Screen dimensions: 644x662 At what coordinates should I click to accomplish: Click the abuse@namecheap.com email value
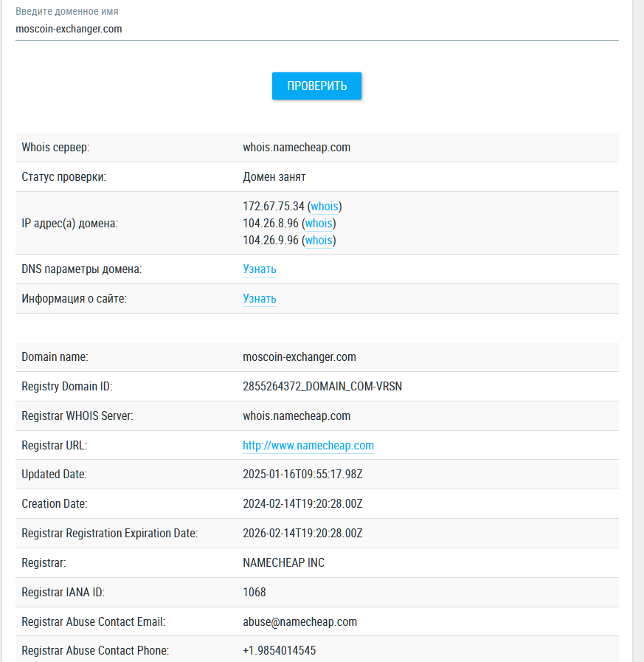pos(300,622)
